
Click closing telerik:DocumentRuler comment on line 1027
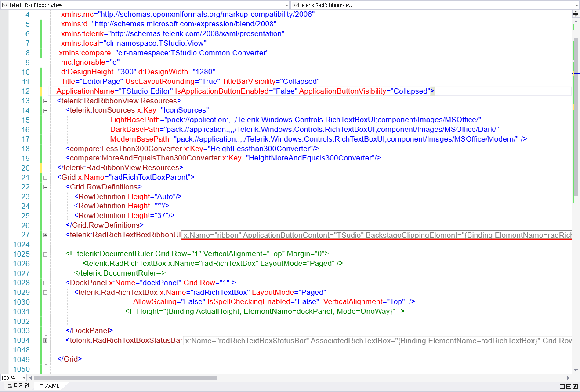coord(120,273)
